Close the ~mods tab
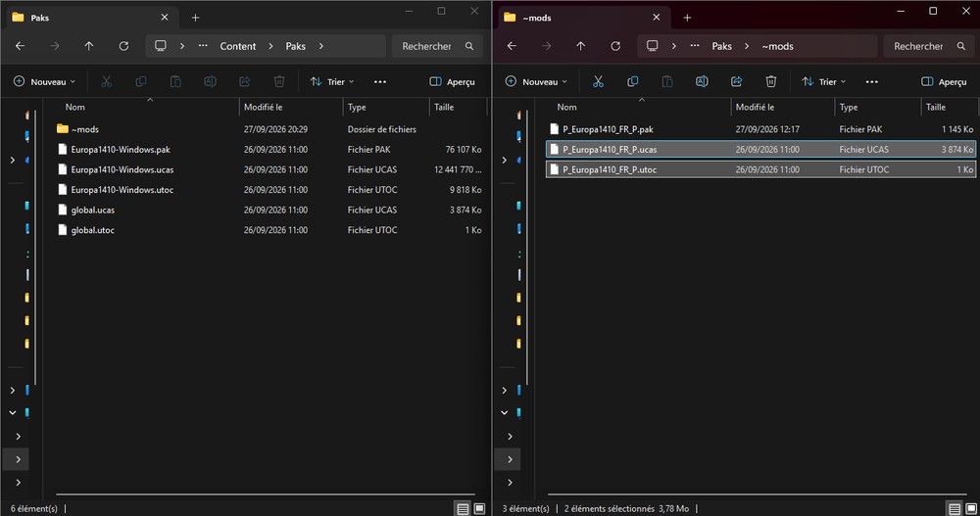This screenshot has height=516, width=980. point(657,18)
